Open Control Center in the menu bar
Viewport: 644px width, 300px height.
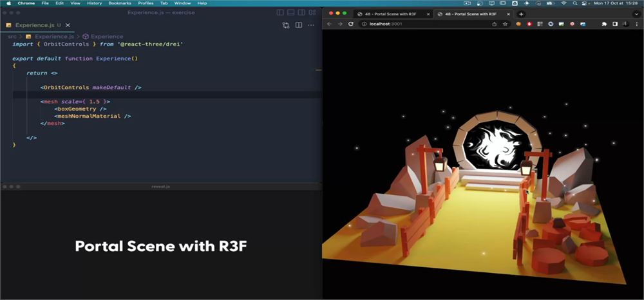[585, 3]
